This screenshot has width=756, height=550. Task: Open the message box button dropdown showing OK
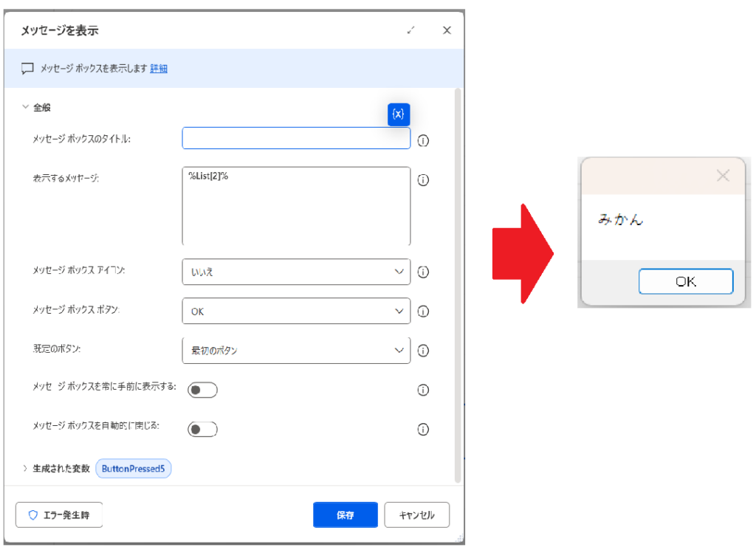tap(295, 311)
